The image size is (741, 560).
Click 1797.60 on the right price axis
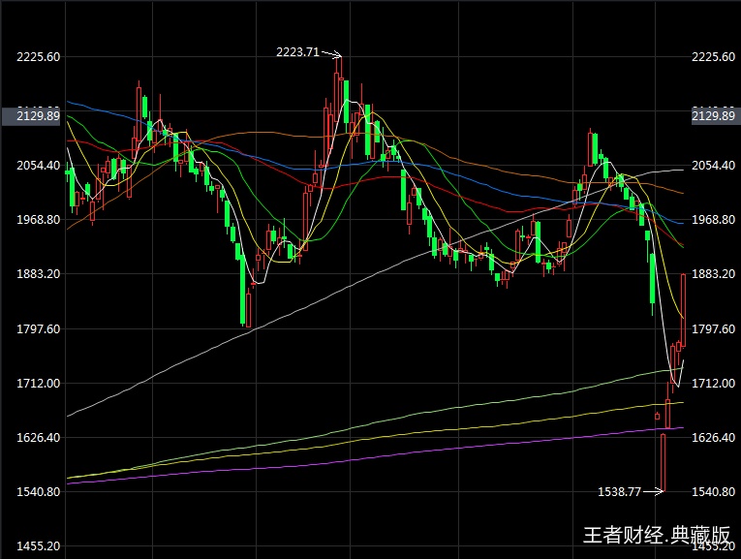[714, 329]
